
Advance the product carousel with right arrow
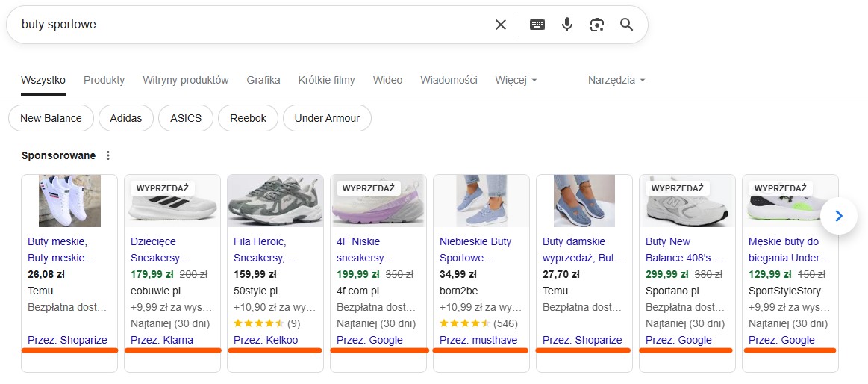[839, 216]
